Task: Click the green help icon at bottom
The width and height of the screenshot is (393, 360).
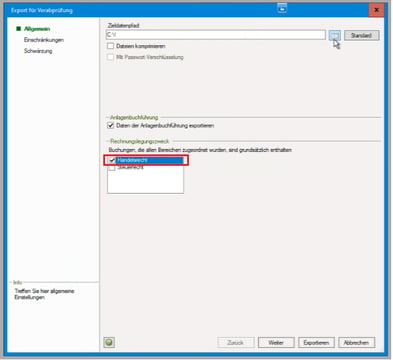Action: (109, 342)
